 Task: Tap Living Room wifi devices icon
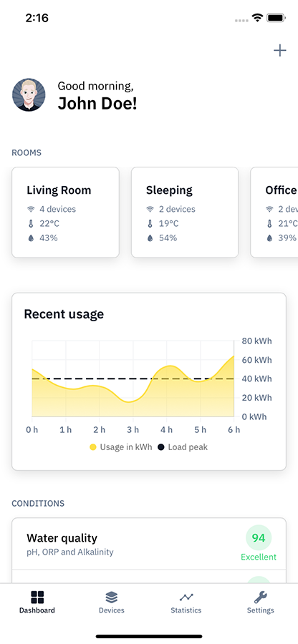click(31, 209)
